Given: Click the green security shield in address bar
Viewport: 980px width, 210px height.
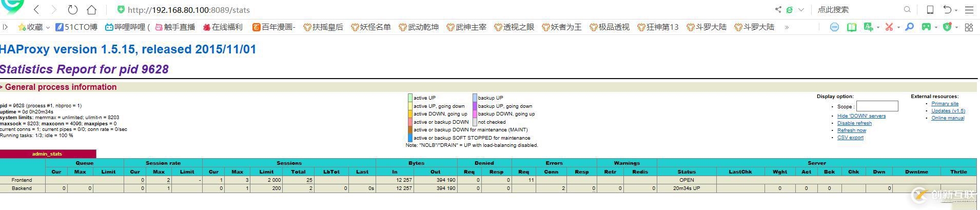Looking at the screenshot, I should (x=121, y=9).
